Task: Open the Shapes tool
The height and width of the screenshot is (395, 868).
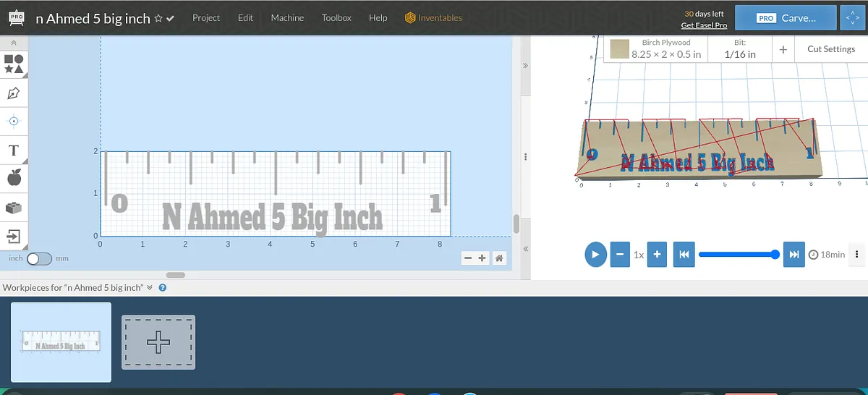Action: tap(14, 64)
